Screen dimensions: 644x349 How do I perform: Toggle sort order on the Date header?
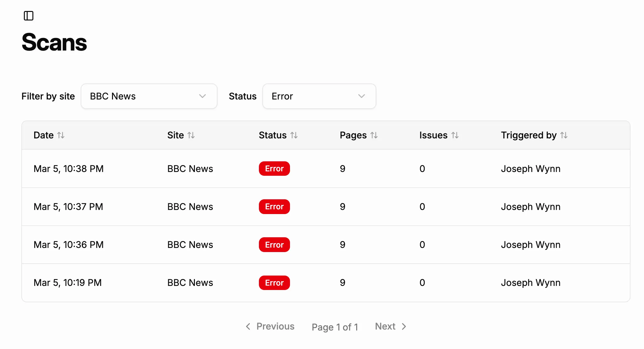tap(49, 135)
